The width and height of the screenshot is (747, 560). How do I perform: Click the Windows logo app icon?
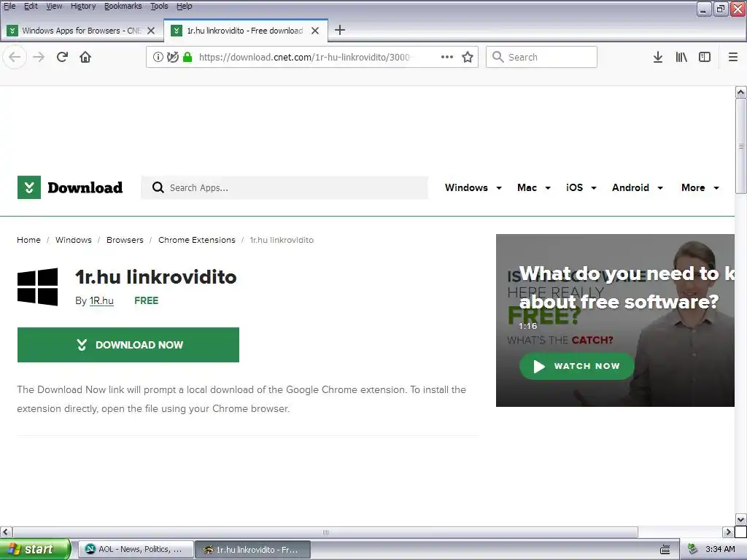[38, 287]
